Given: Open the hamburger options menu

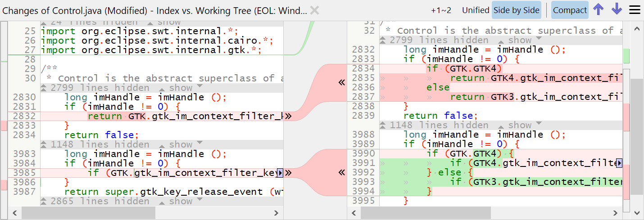Looking at the screenshot, I should 635,10.
